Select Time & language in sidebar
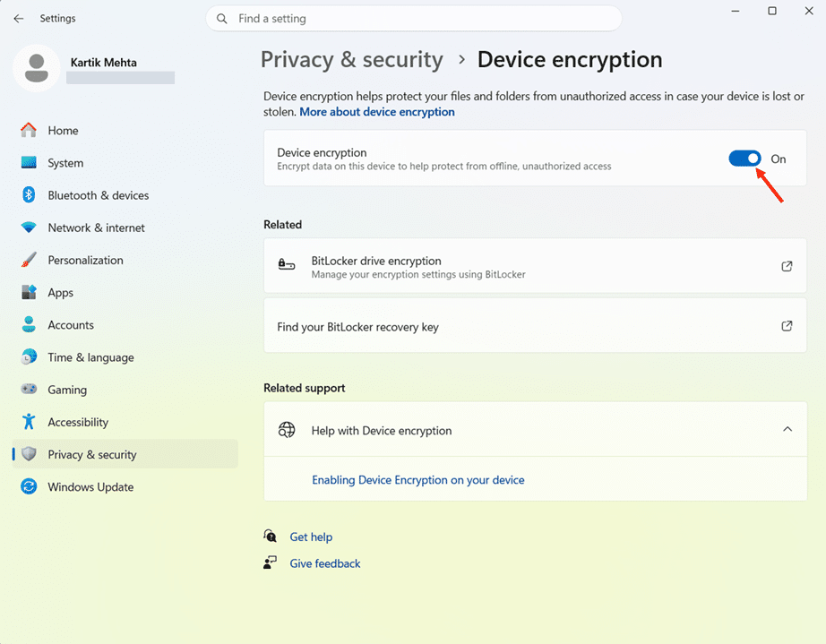 [90, 357]
